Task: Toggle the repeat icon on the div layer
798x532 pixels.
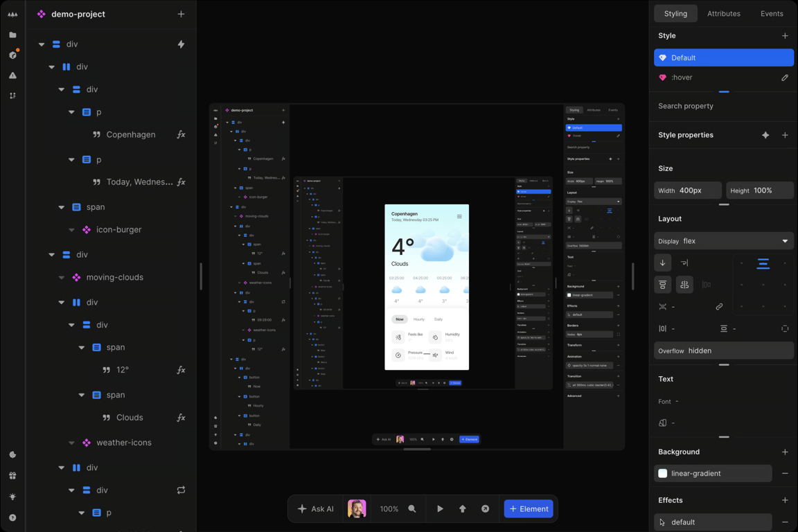Action: [x=181, y=490]
